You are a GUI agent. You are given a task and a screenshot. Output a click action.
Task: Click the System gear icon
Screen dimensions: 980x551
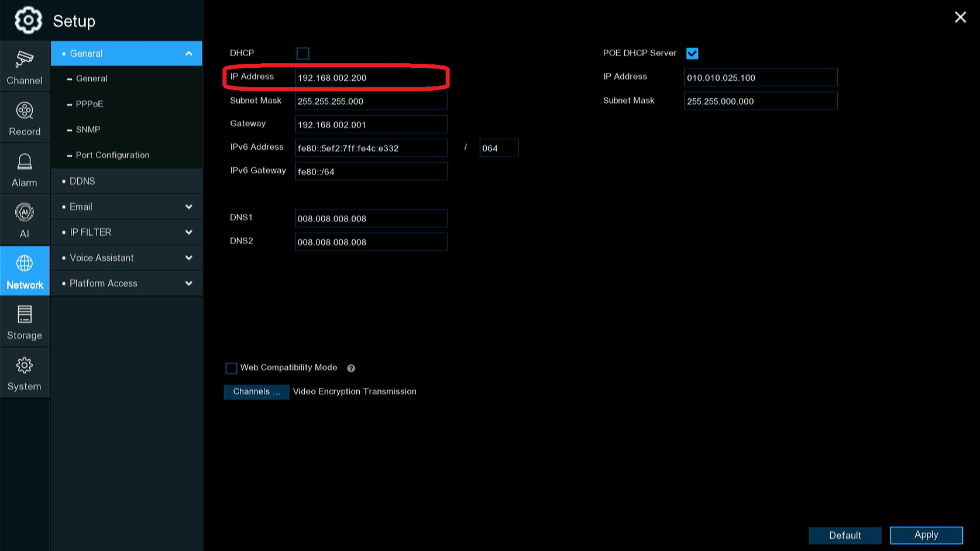(25, 372)
